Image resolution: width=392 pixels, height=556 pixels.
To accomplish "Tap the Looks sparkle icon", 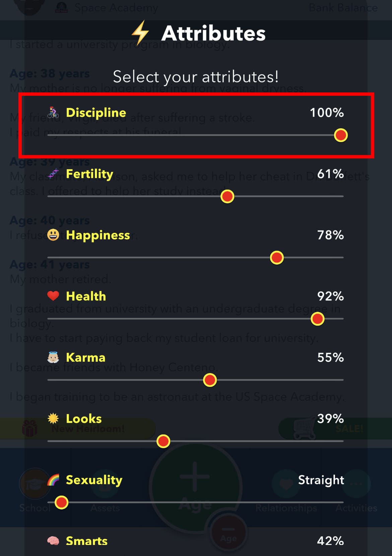I will click(x=53, y=419).
